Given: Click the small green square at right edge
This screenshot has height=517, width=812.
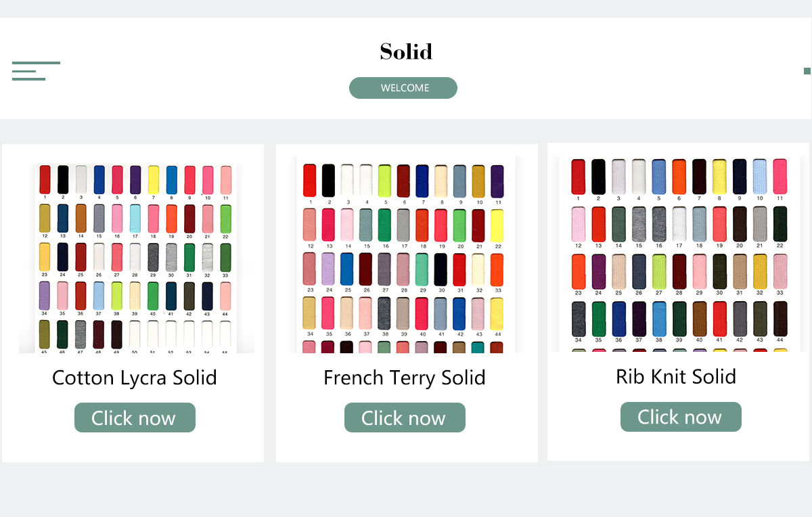Looking at the screenshot, I should (807, 71).
